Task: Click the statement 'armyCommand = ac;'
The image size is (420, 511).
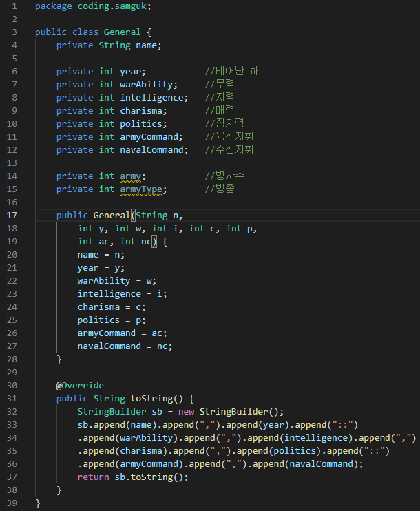Action: click(122, 333)
